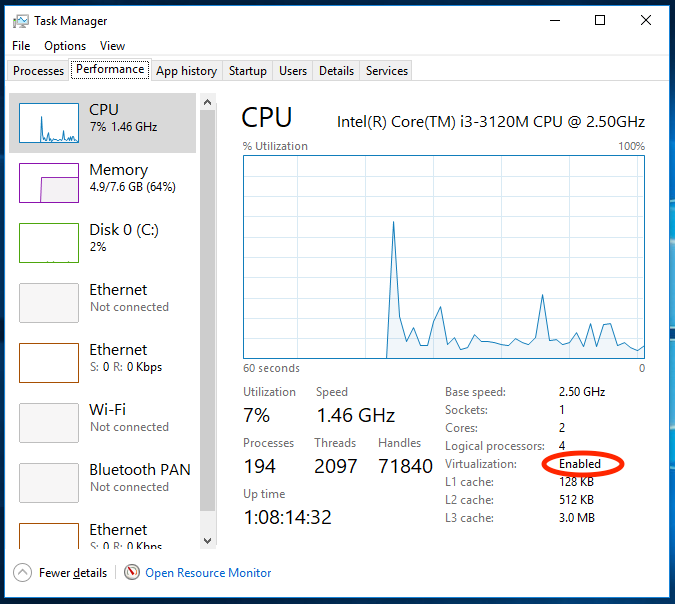Click the CPU utilization graph
This screenshot has height=604, width=675.
click(x=444, y=257)
